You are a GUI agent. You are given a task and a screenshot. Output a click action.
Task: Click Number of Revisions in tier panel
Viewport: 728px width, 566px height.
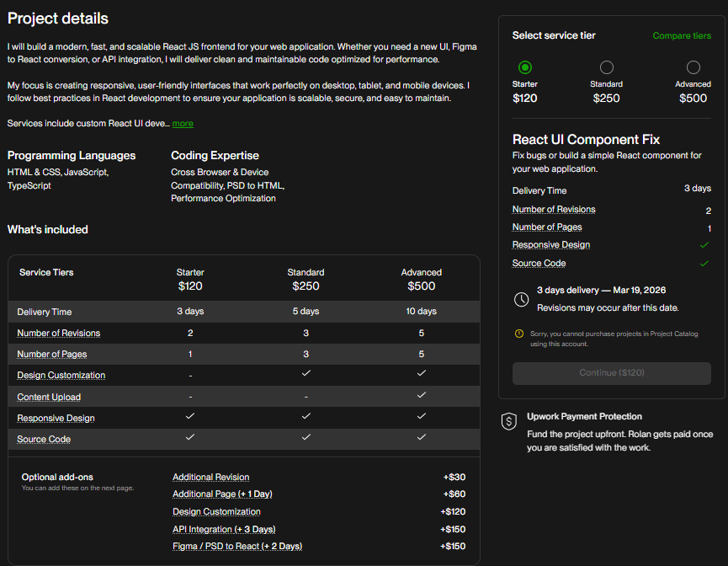[x=554, y=210]
